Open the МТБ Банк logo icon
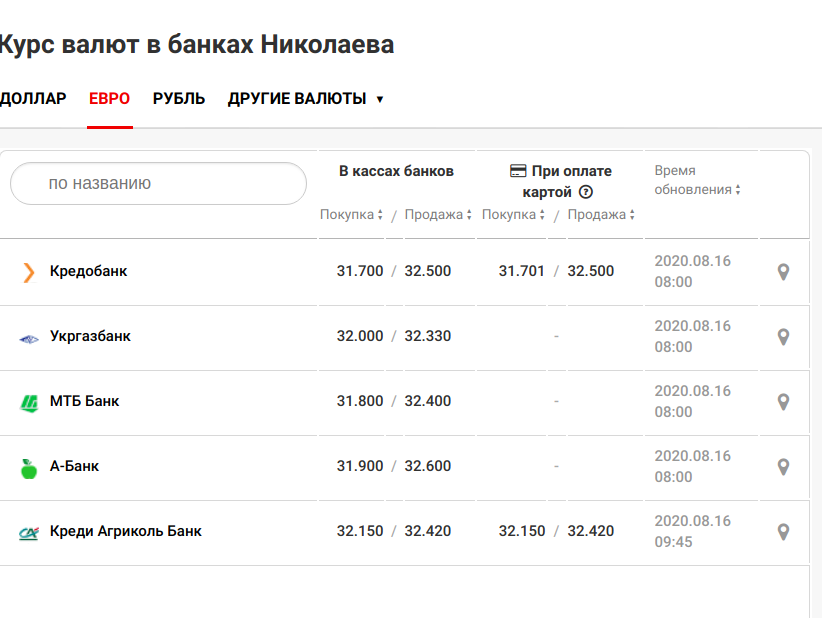The height and width of the screenshot is (618, 822). coord(29,403)
